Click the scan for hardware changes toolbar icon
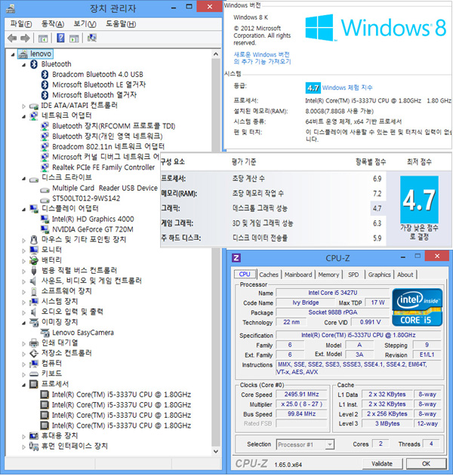The image size is (453, 476). [92, 38]
